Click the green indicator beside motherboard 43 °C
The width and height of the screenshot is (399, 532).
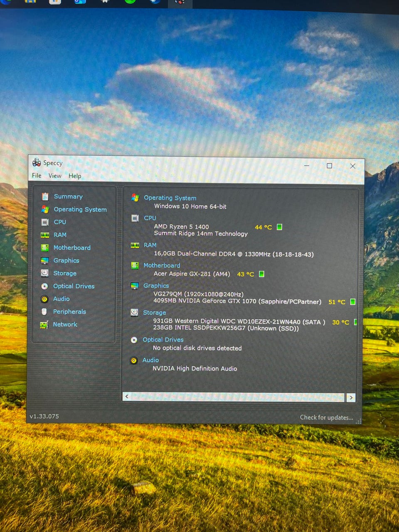point(261,274)
